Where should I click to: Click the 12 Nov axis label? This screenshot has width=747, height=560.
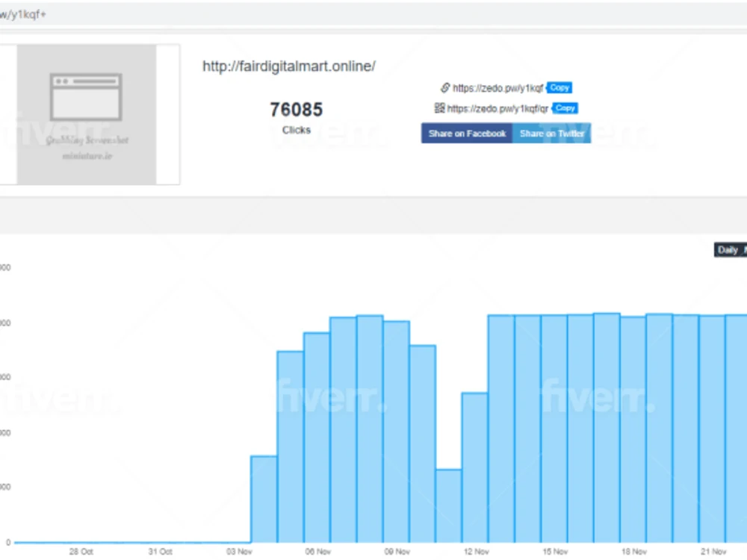477,552
